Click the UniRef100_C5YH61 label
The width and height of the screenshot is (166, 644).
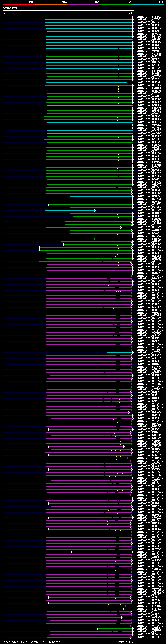pos(149,65)
